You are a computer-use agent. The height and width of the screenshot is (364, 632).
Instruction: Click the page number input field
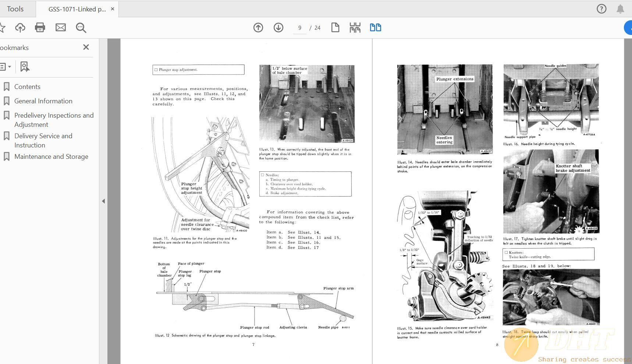(x=300, y=28)
